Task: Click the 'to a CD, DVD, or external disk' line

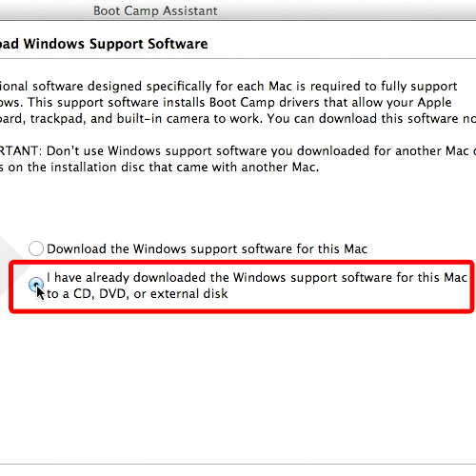Action: pyautogui.click(x=137, y=294)
